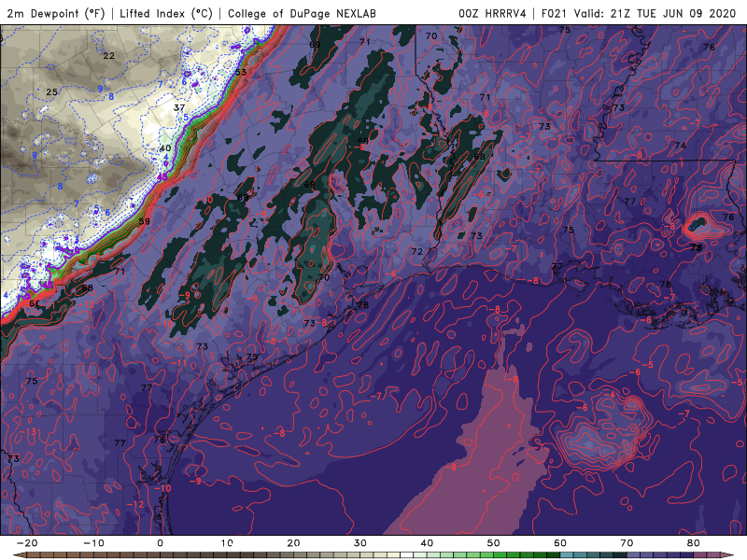This screenshot has height=560, width=747.
Task: Click the red lifted index value -4
Action: click(x=610, y=395)
